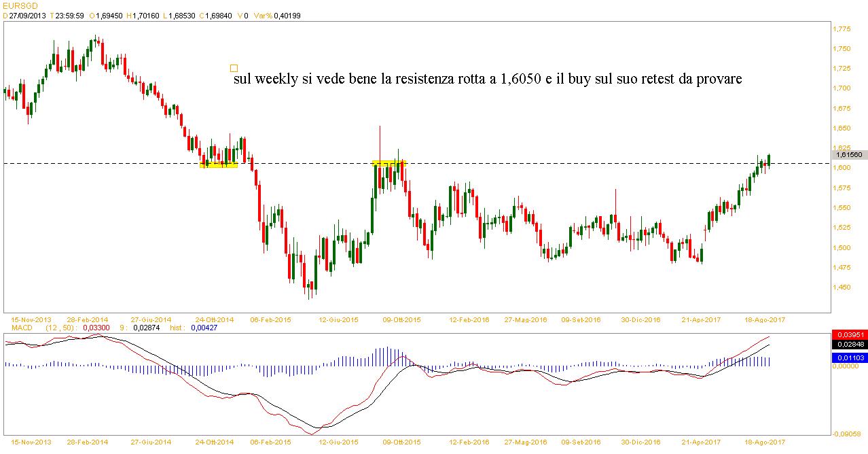Click the 1,61560 current price tag
This screenshot has height=454, width=868.
pyautogui.click(x=849, y=155)
